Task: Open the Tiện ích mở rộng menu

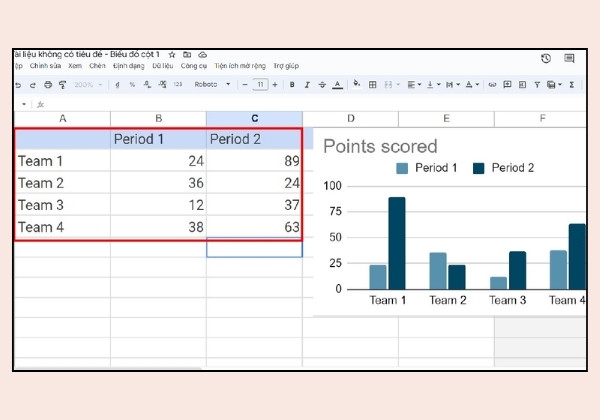Action: point(240,66)
